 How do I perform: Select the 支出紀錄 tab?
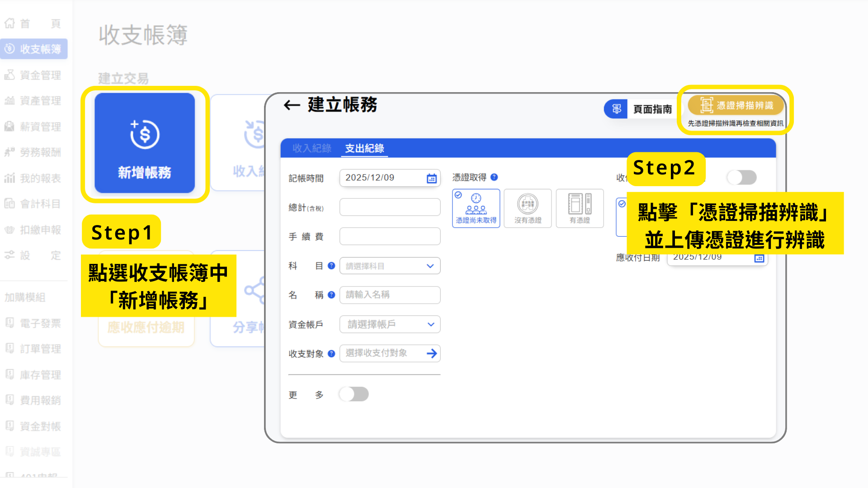(364, 148)
